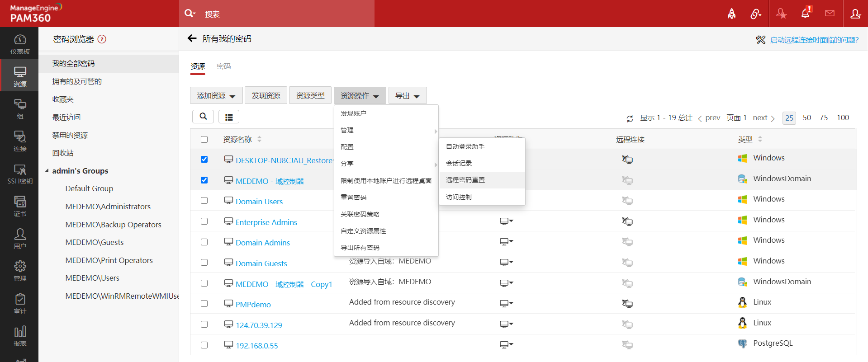The width and height of the screenshot is (868, 362).
Task: Switch to the 密码 tab
Action: [x=223, y=66]
